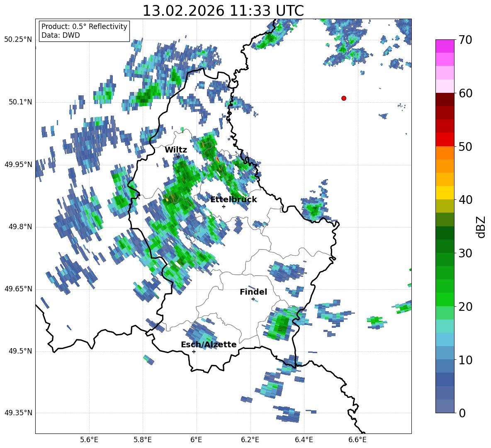491x448 pixels.
Task: Click the 10 label on the colorbar
Action: pos(465,360)
